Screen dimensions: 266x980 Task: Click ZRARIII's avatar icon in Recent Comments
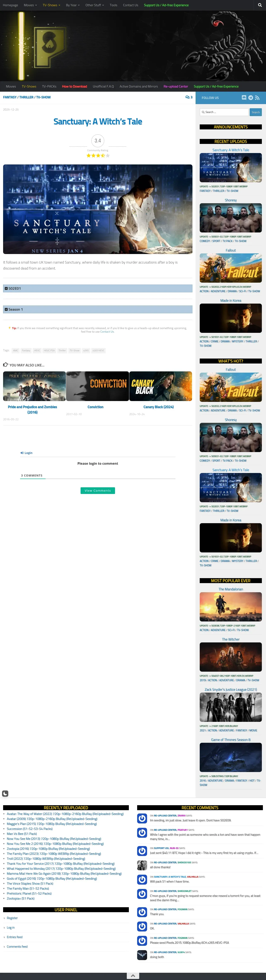pyautogui.click(x=142, y=818)
